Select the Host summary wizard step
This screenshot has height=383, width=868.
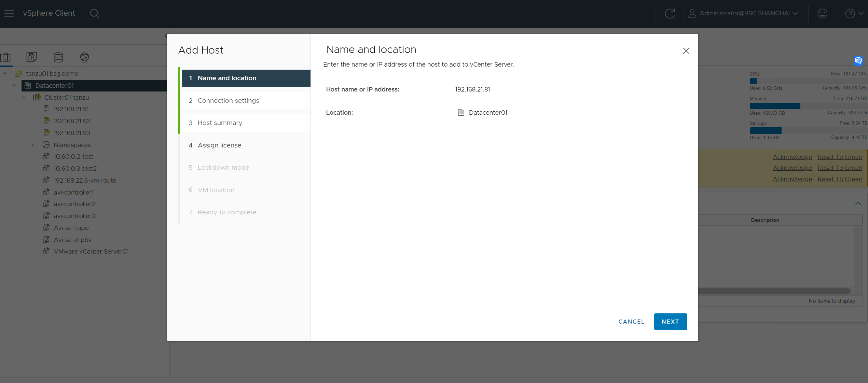coord(220,123)
